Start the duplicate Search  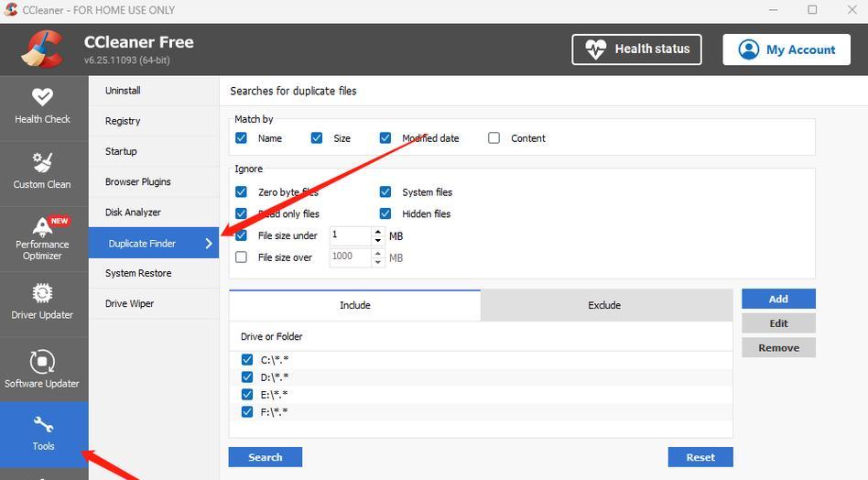[266, 457]
